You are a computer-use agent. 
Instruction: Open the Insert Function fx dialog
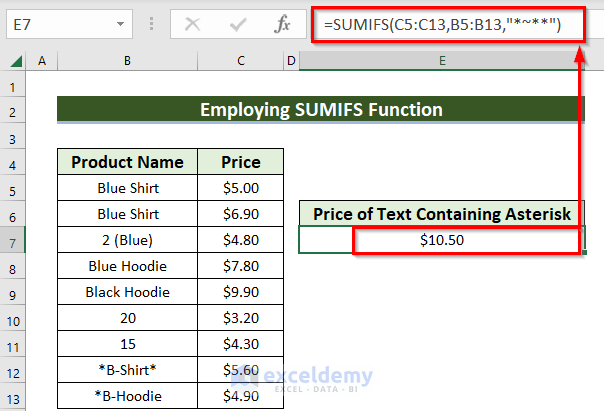(283, 22)
